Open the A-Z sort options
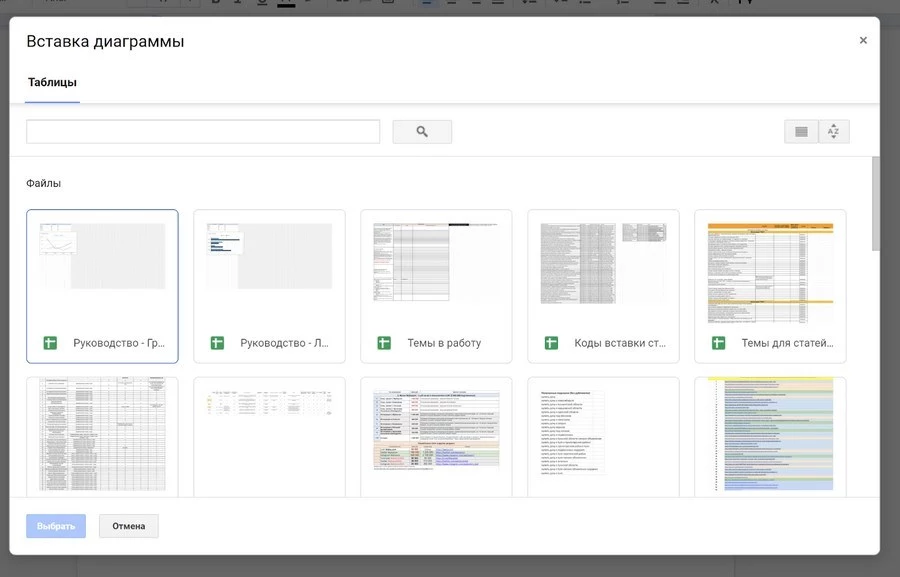 tap(833, 131)
